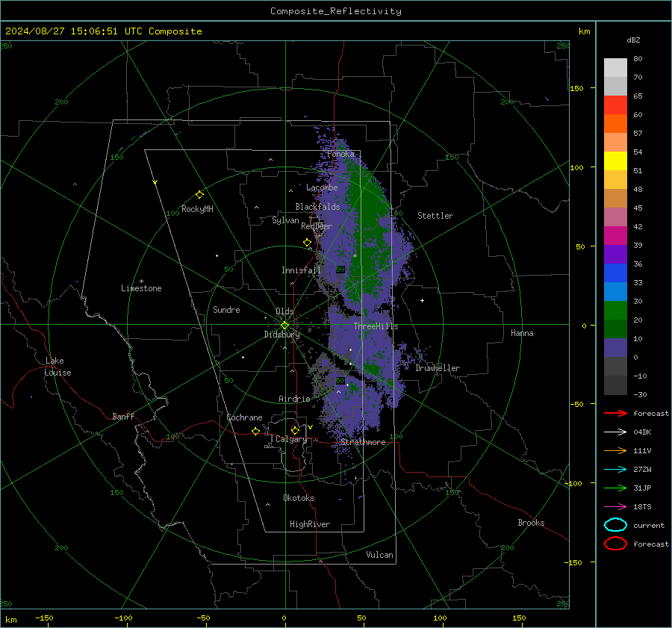Image resolution: width=672 pixels, height=628 pixels.
Task: Click the 111V legend text
Action: 642,450
